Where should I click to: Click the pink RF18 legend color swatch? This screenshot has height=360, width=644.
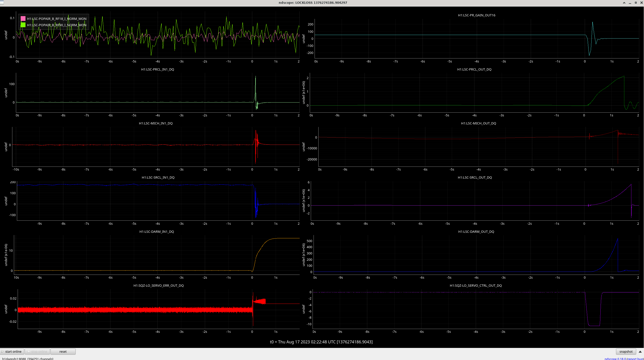click(23, 19)
